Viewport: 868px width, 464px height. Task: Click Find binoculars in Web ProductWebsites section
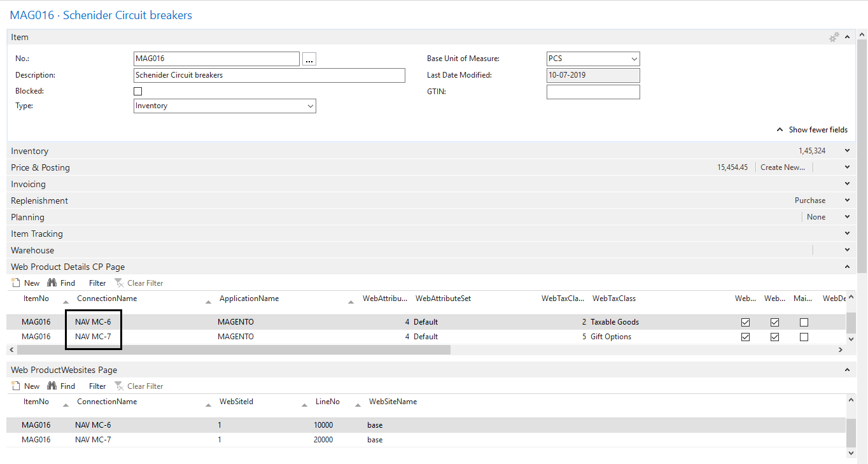click(52, 386)
